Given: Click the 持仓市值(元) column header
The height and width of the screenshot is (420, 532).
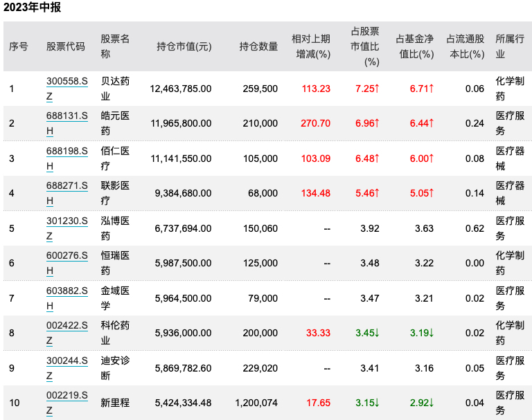Looking at the screenshot, I should click(184, 46).
